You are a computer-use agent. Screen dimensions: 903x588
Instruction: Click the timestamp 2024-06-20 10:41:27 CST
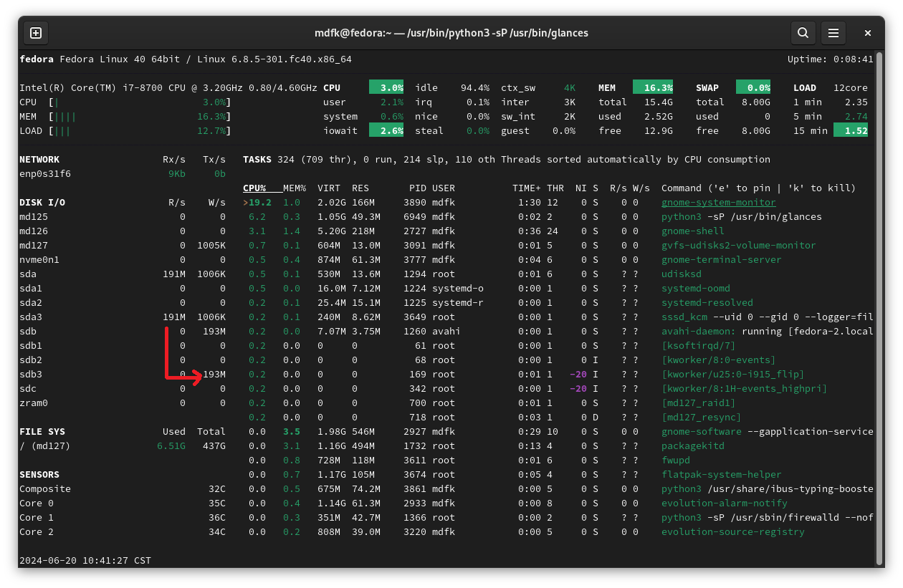click(x=85, y=561)
